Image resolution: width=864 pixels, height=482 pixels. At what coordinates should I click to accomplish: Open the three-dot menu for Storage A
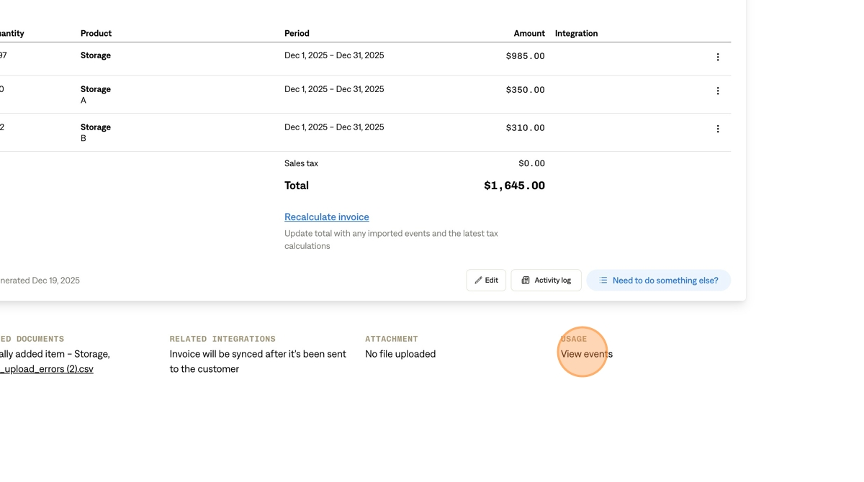tap(717, 91)
